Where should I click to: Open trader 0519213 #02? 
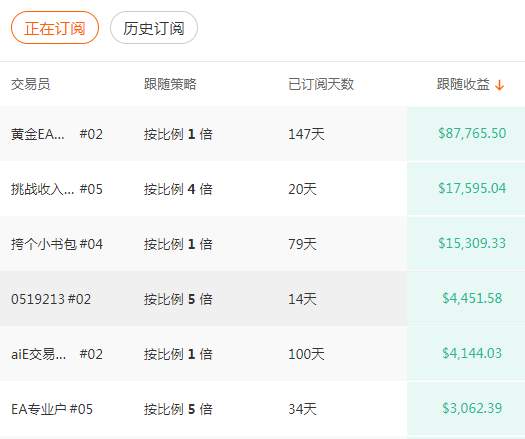pos(51,299)
